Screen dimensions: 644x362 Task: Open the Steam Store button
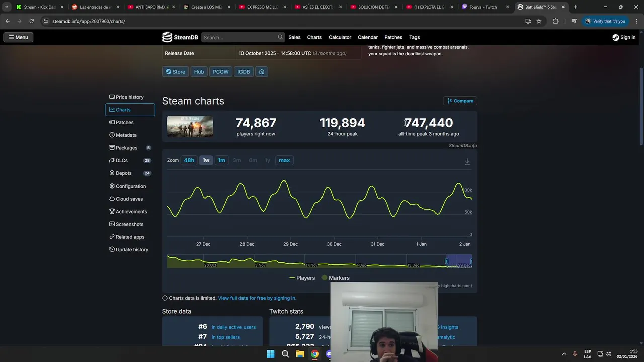[175, 72]
